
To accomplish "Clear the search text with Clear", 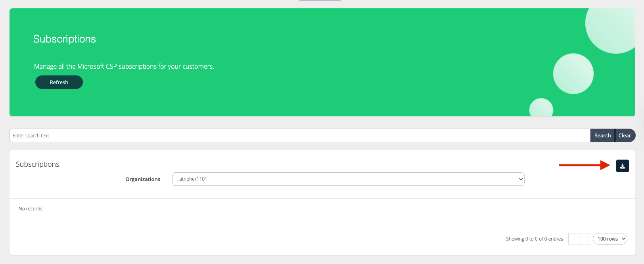I will click(x=625, y=135).
